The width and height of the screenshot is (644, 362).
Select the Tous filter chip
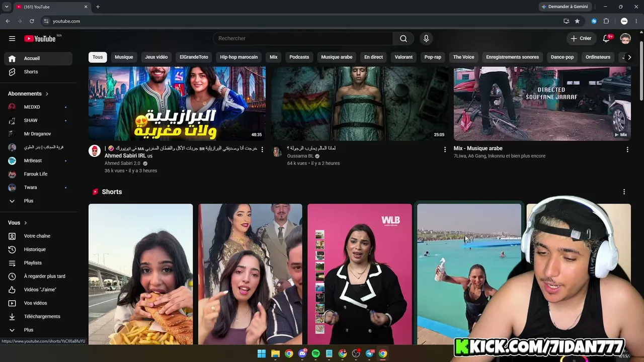point(98,57)
